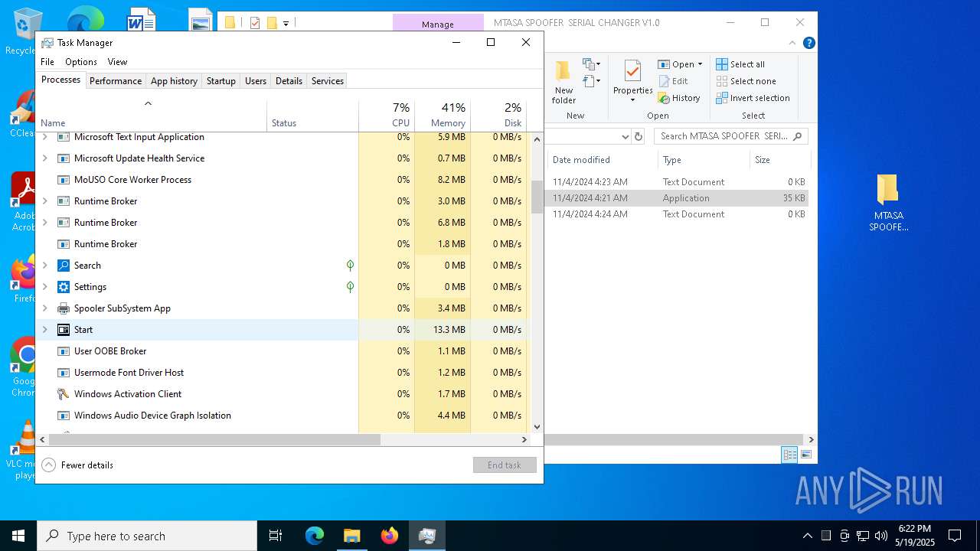Image resolution: width=980 pixels, height=551 pixels.
Task: Click the Task Manager horizontal scrollbar thumb
Action: (214, 440)
